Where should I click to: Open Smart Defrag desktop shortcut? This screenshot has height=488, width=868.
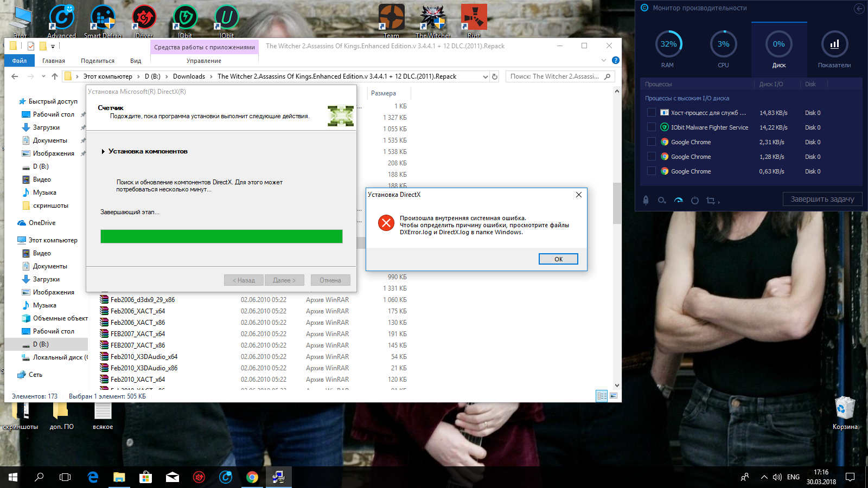pos(103,20)
